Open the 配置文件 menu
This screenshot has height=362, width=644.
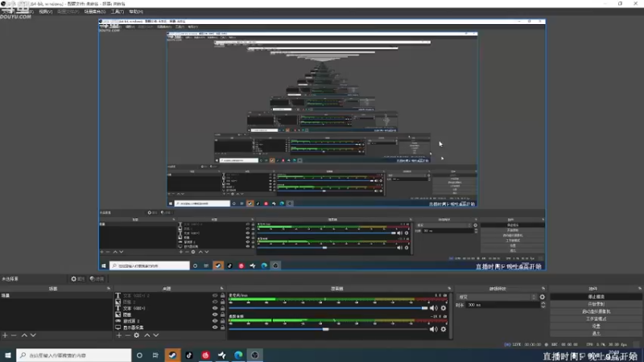68,11
